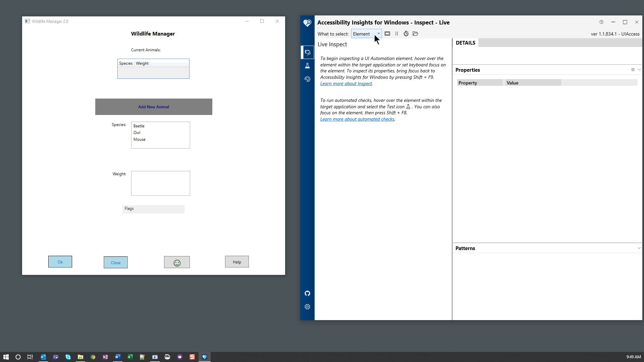Click the taskbar clock showing 9:49 AM
Image resolution: width=644 pixels, height=362 pixels.
(633, 357)
